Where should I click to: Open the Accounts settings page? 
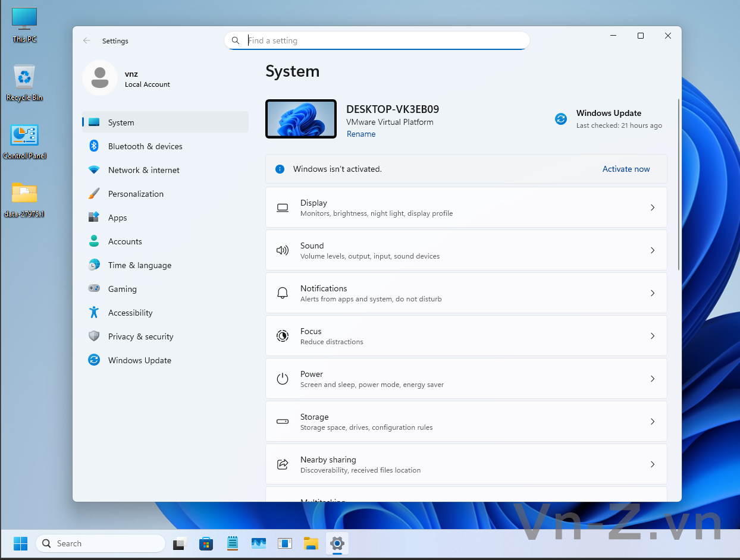coord(125,241)
